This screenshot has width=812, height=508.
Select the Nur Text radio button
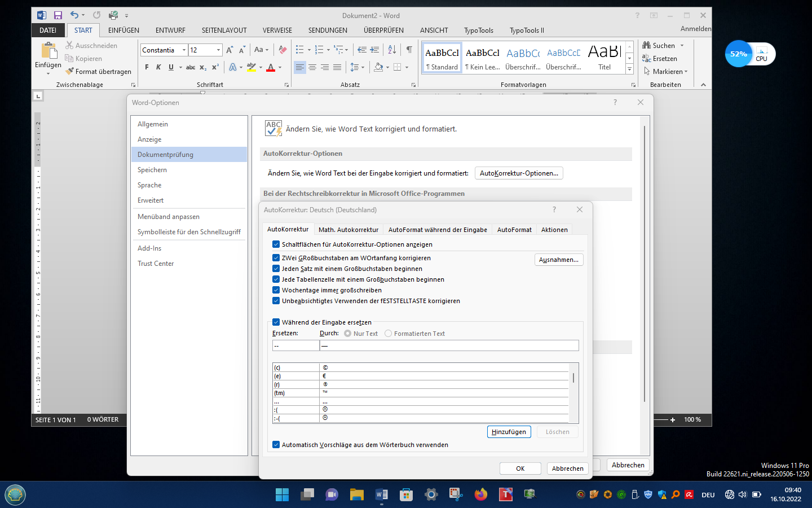pyautogui.click(x=347, y=334)
